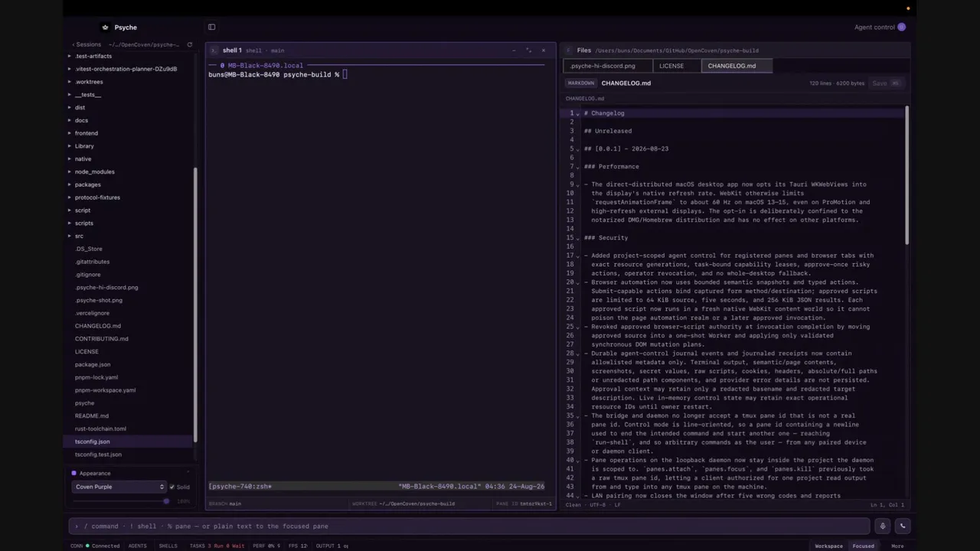Click the microphone icon in command bar
980x551 pixels.
883,526
